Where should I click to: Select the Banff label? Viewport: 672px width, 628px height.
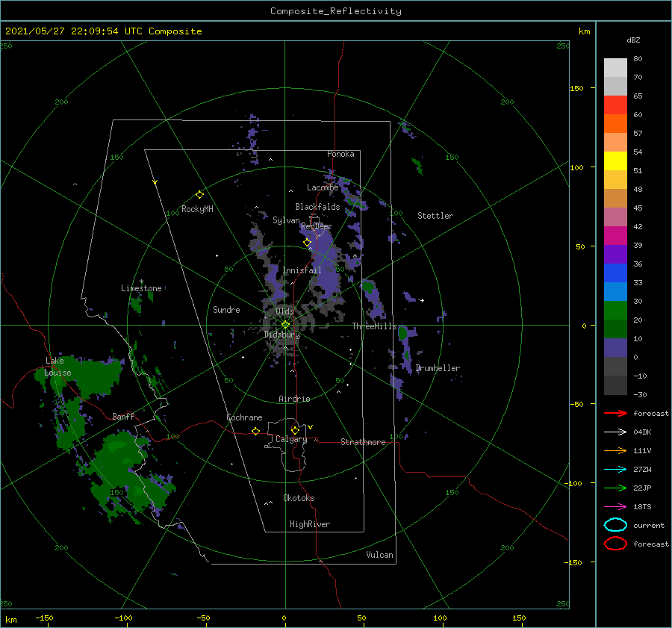[123, 416]
